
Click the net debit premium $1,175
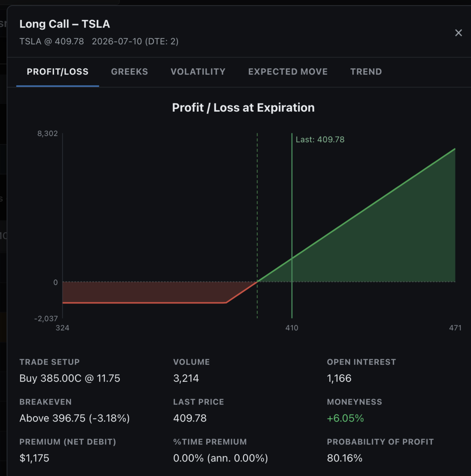[34, 458]
